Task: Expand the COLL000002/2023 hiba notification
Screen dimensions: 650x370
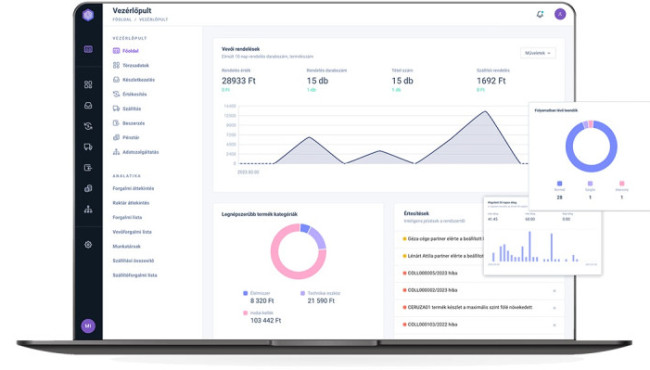Action: [479, 290]
